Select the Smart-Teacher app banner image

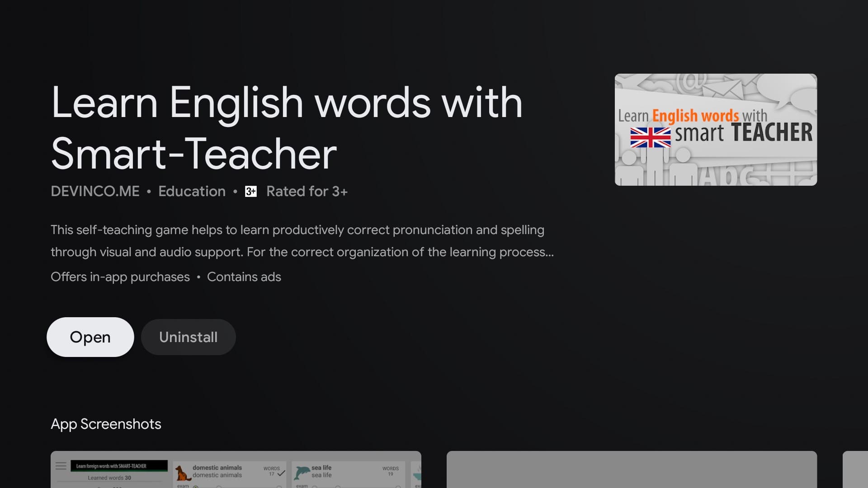click(716, 129)
